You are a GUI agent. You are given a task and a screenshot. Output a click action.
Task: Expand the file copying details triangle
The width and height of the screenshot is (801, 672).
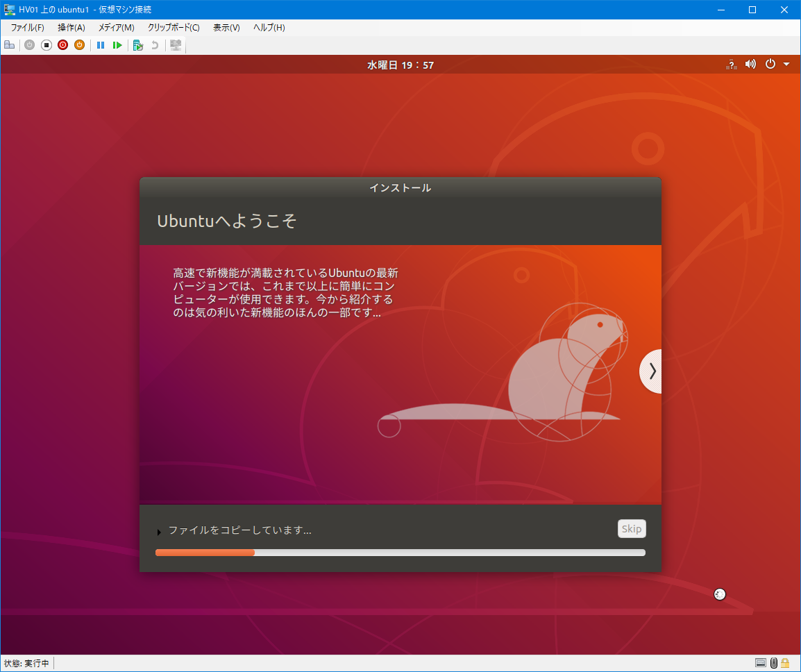pyautogui.click(x=159, y=532)
